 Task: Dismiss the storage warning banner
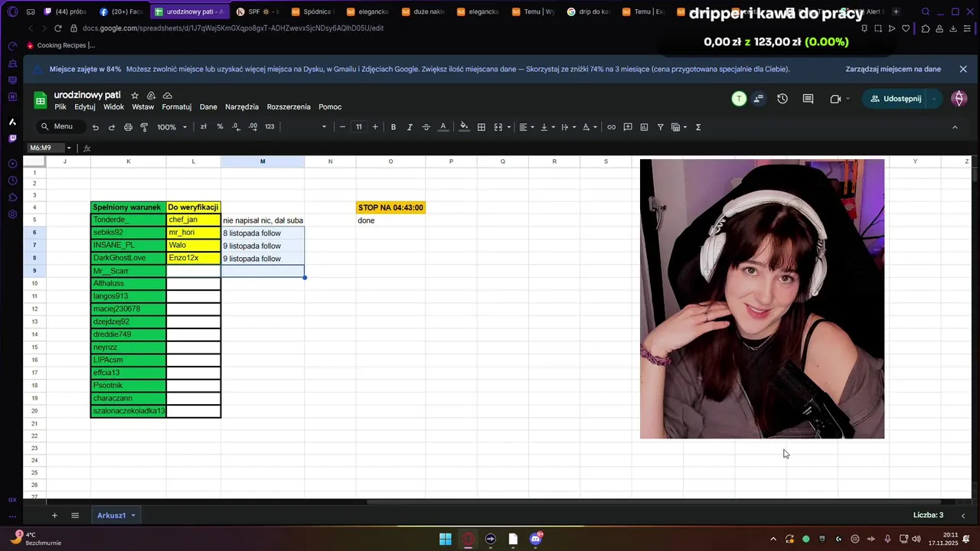[963, 69]
